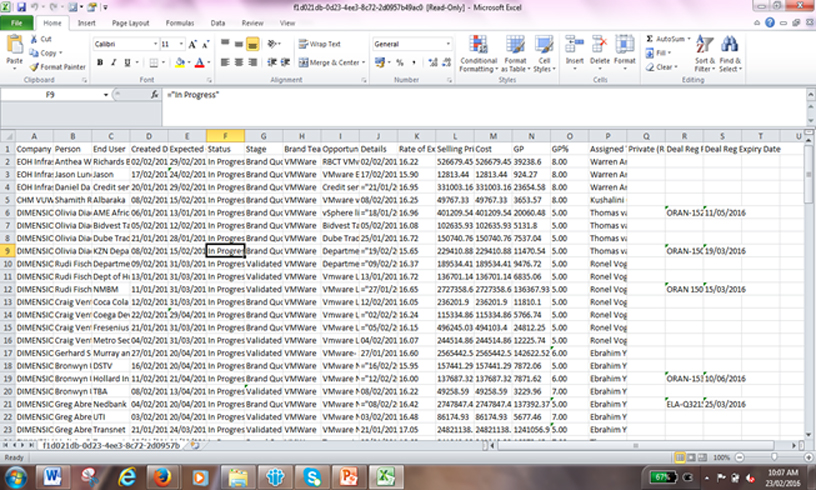Open Skype from the taskbar
816x490 pixels.
[x=312, y=476]
